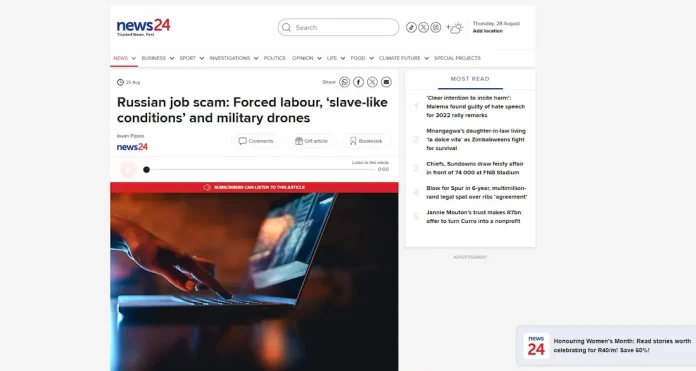Screen dimensions: 696x371
Task: Expand the Sport menu dropdown
Action: click(x=202, y=58)
